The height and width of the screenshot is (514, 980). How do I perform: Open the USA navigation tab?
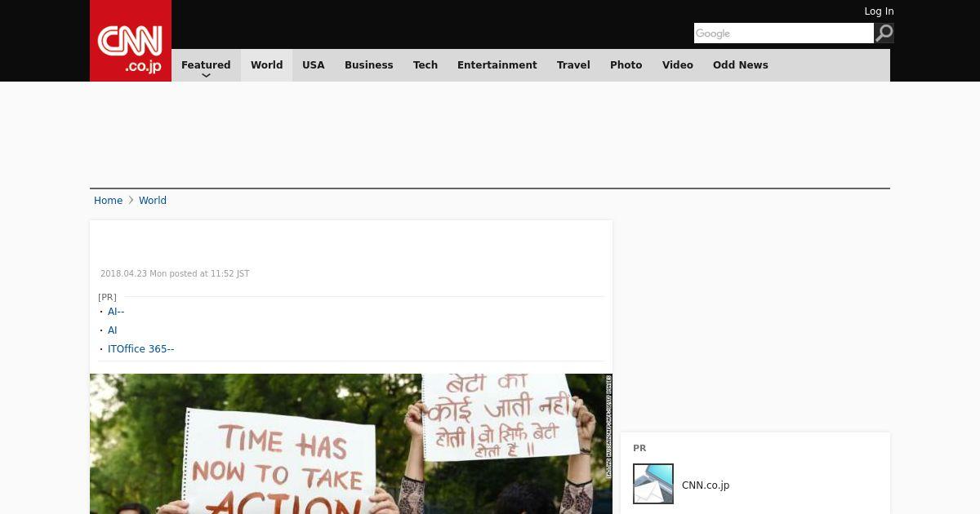[314, 65]
